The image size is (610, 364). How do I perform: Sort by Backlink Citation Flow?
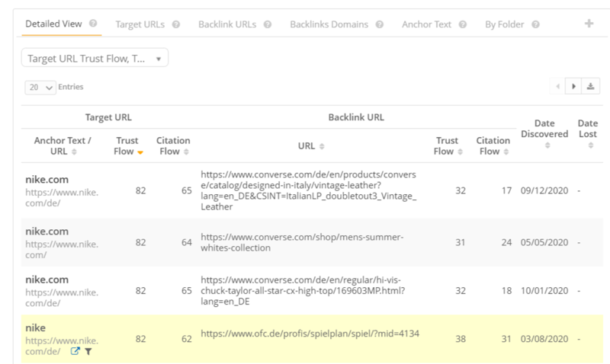pyautogui.click(x=506, y=152)
